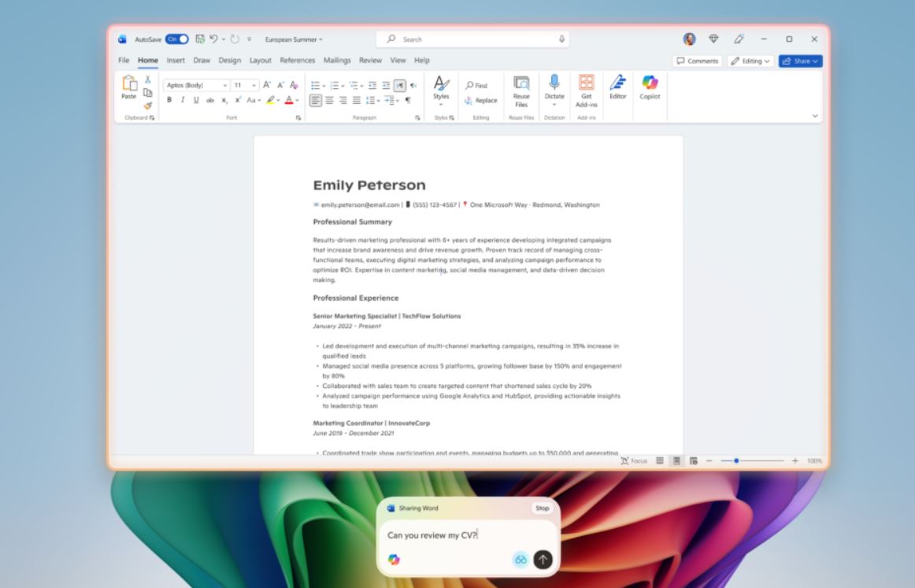Justify the paragraph text
The width and height of the screenshot is (915, 588).
tap(356, 100)
